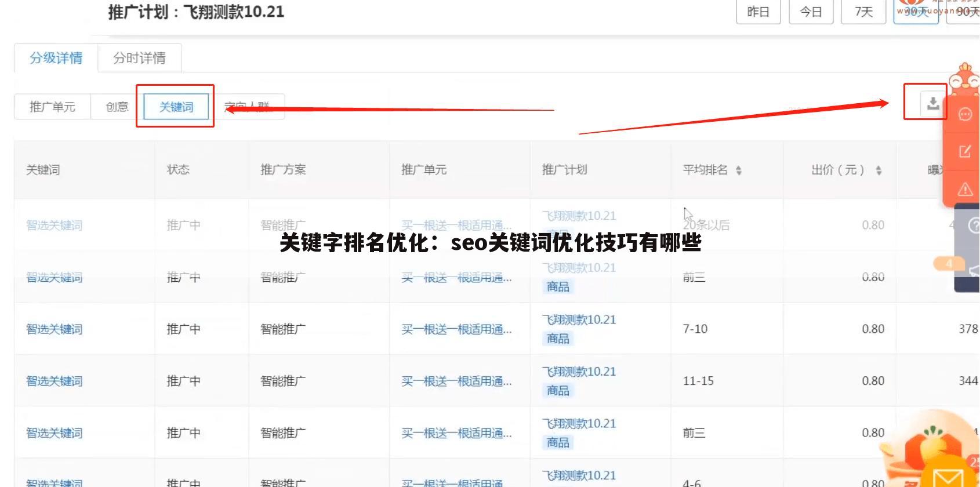Open the warning triangle icon in red sidebar
The height and width of the screenshot is (487, 980).
point(965,188)
